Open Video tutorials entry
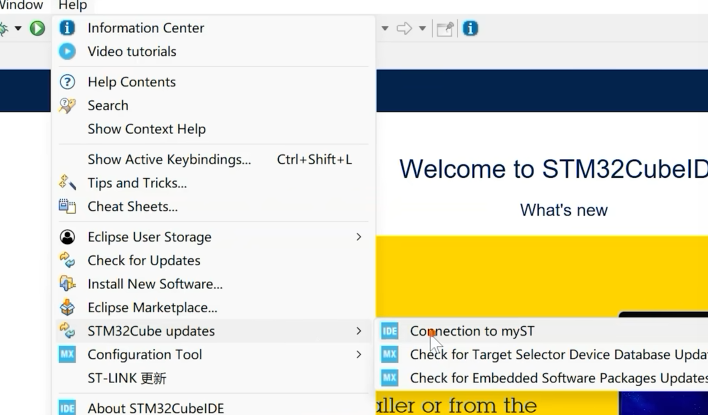The height and width of the screenshot is (415, 708). pyautogui.click(x=214, y=51)
